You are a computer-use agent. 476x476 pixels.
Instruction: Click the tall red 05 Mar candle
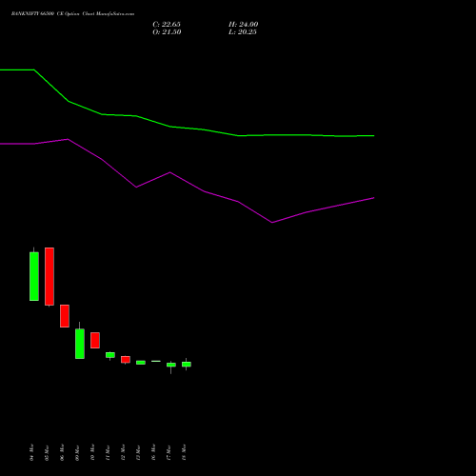coord(50,276)
